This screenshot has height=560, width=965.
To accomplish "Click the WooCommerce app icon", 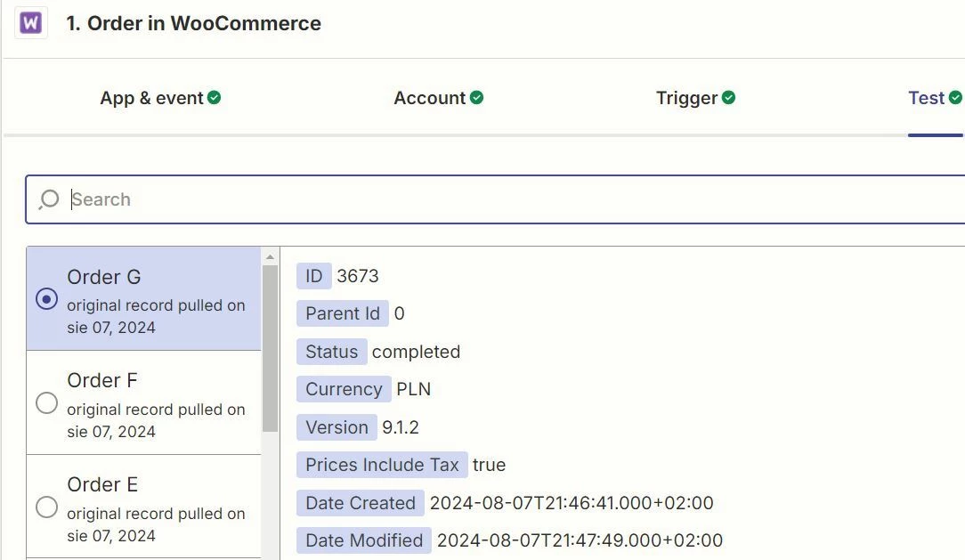I will 31,23.
